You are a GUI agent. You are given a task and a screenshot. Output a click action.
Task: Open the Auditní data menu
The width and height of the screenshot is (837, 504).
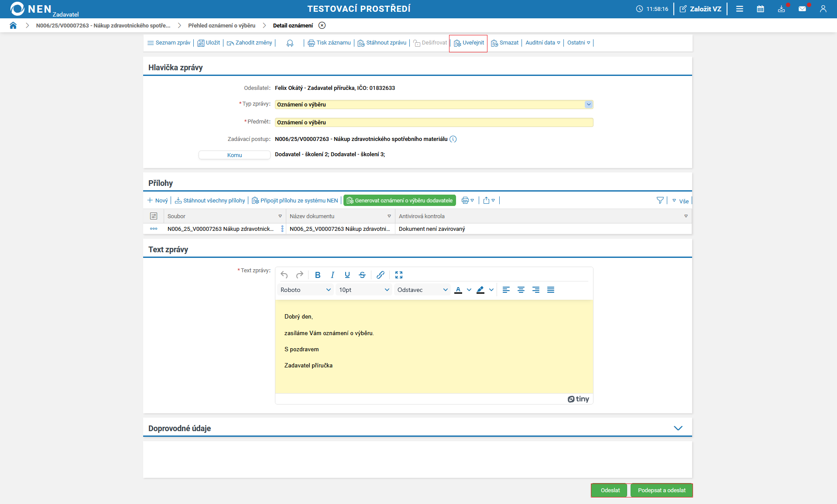tap(542, 43)
